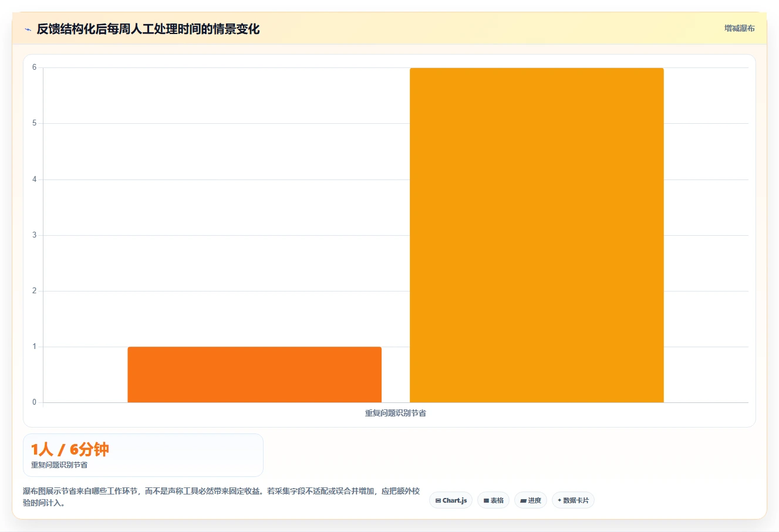Select the 数据卡片 tag chip
Viewport: 779px width, 532px height.
(573, 500)
